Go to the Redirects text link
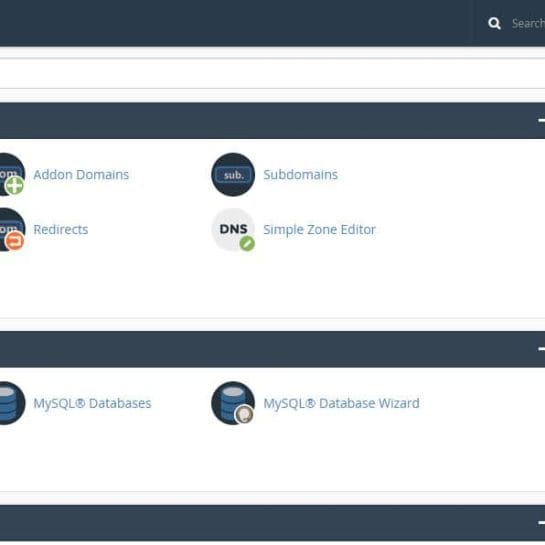The image size is (545, 545). [x=60, y=229]
